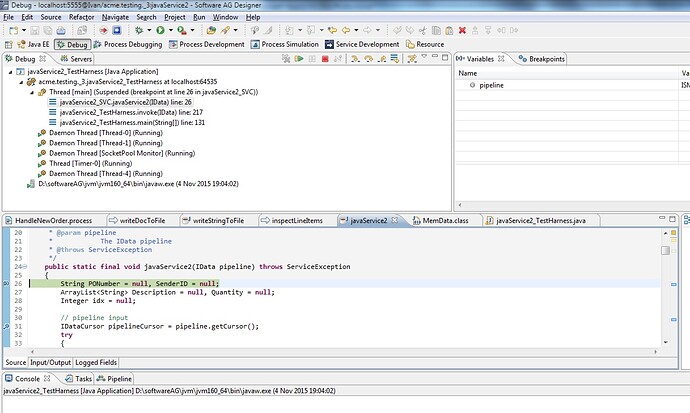Viewport: 690px width, 413px height.
Task: Open the Refactor menu
Action: click(81, 17)
